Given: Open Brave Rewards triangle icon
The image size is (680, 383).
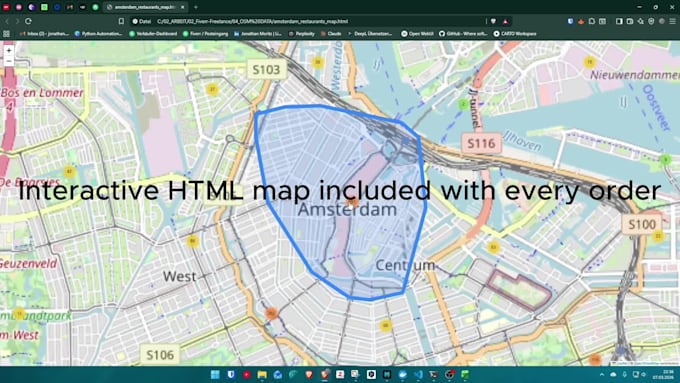Looking at the screenshot, I should (x=505, y=21).
